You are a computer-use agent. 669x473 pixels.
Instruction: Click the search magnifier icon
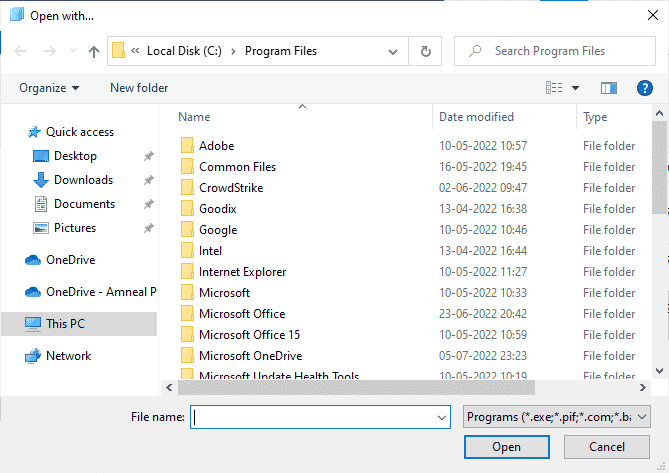tap(475, 51)
